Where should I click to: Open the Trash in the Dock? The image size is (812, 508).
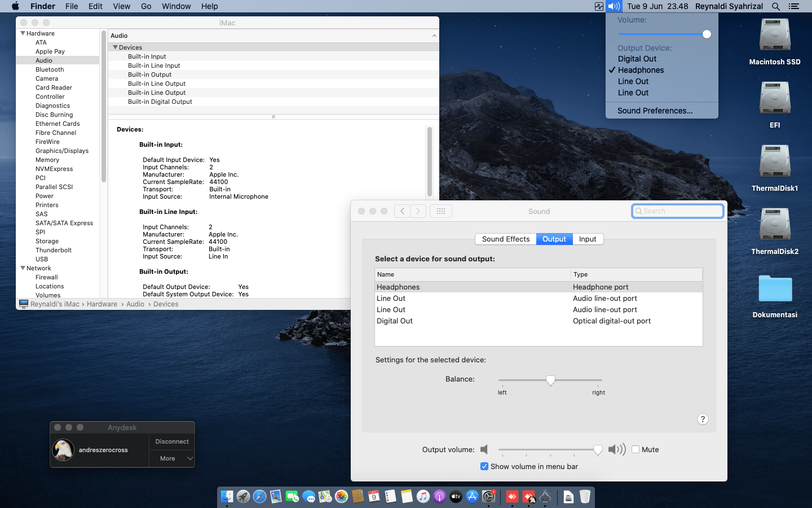click(x=585, y=496)
